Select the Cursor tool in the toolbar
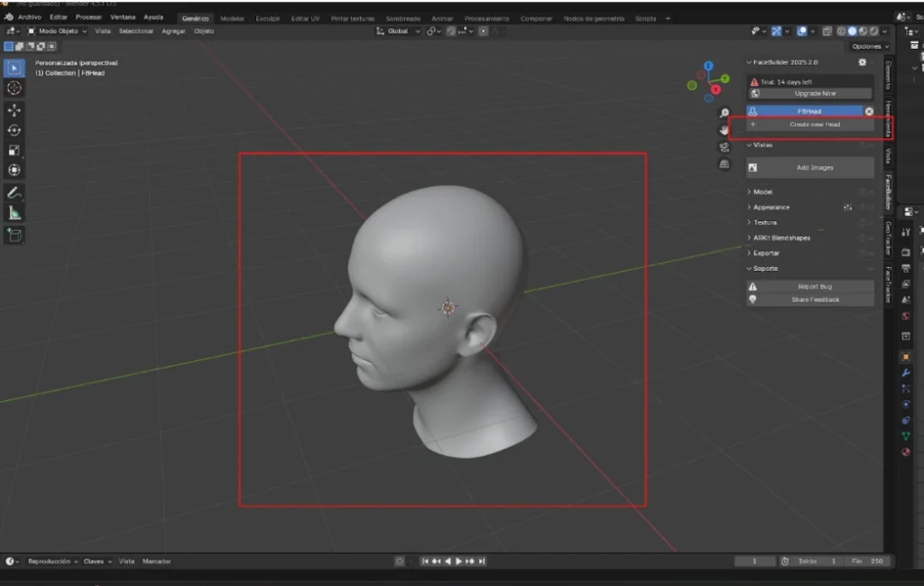Viewport: 924px width, 586px height. pyautogui.click(x=14, y=87)
